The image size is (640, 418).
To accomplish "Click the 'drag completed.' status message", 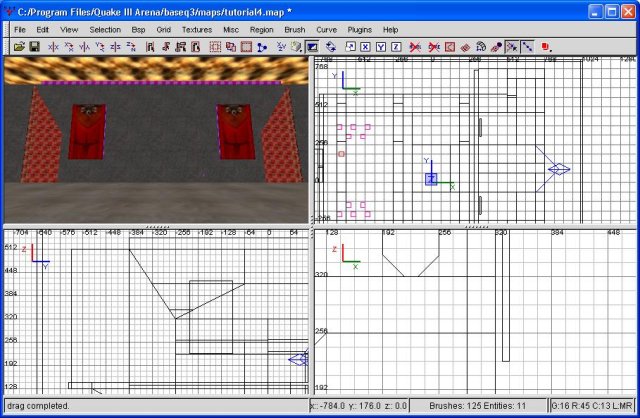I will coord(38,406).
